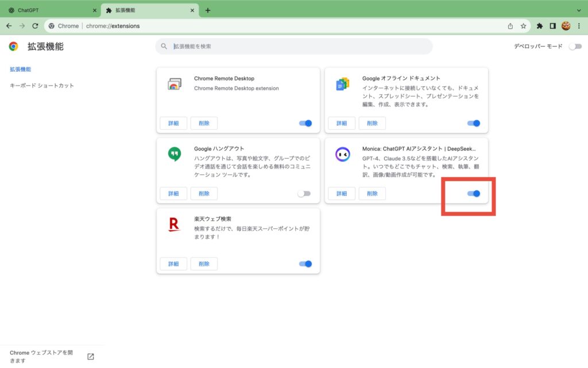Open 詳細 for Chrome Remote Desktop
This screenshot has width=588, height=368.
coord(173,123)
